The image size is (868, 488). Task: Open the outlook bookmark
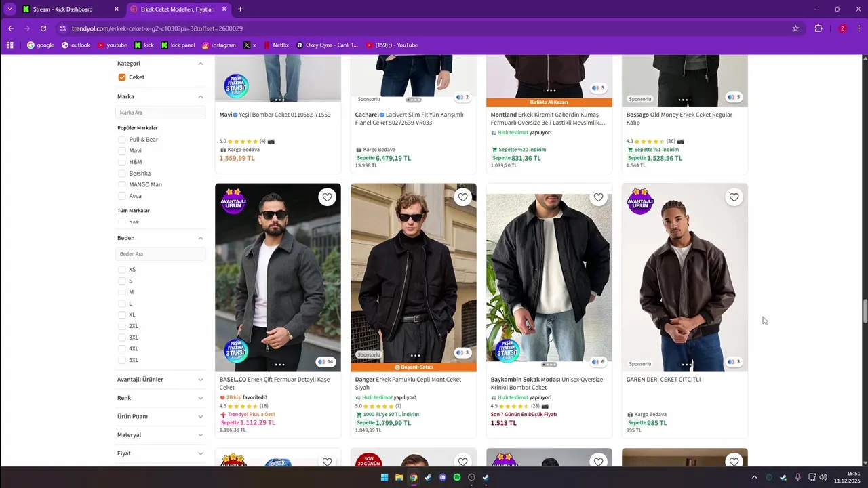75,45
